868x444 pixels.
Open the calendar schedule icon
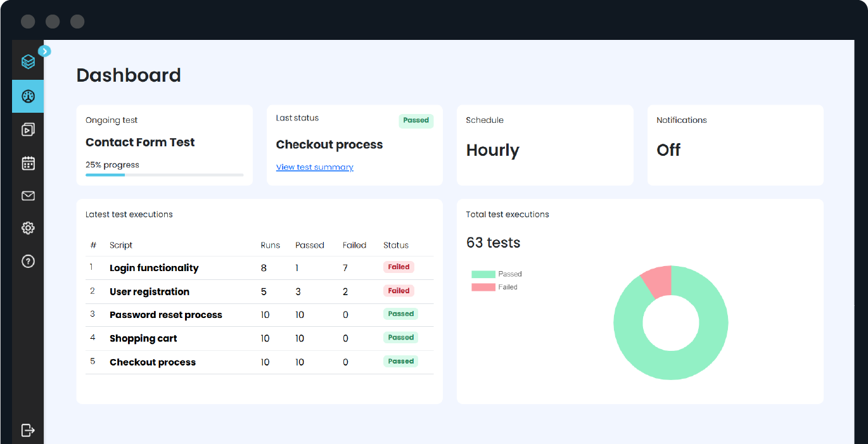pos(28,163)
